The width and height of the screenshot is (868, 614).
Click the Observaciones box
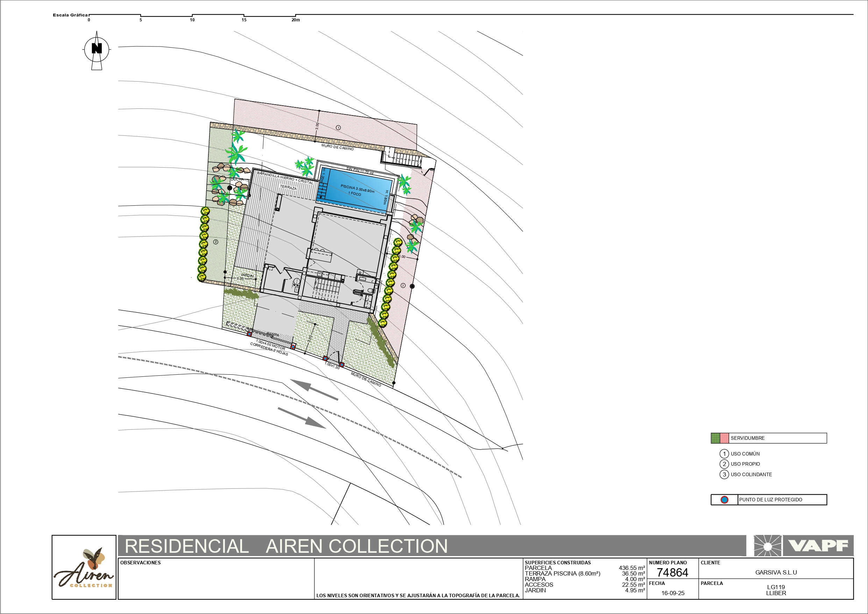point(216,578)
